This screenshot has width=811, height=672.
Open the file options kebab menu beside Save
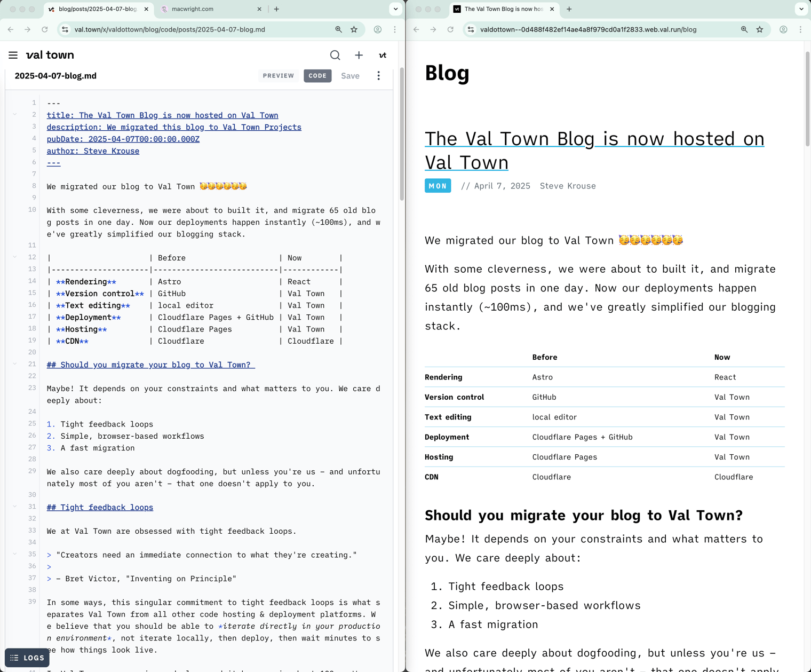[379, 76]
